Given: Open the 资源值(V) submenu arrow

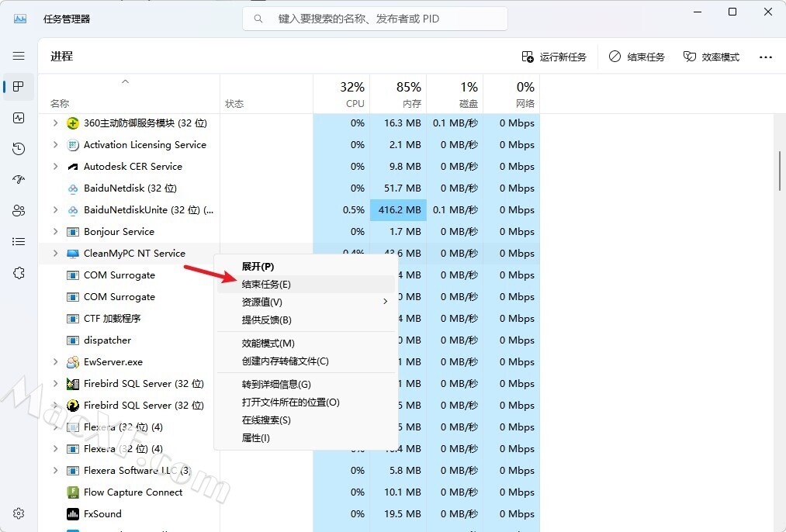Looking at the screenshot, I should 385,302.
